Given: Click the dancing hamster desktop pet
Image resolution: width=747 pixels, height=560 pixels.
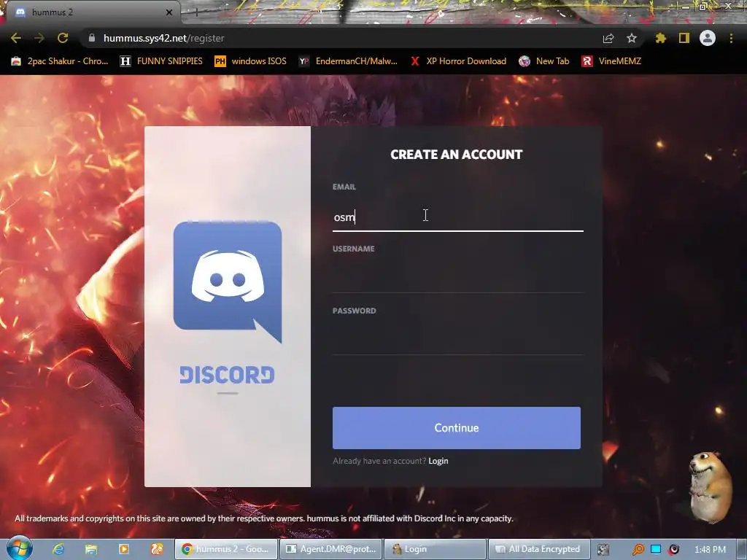Looking at the screenshot, I should pos(710,486).
